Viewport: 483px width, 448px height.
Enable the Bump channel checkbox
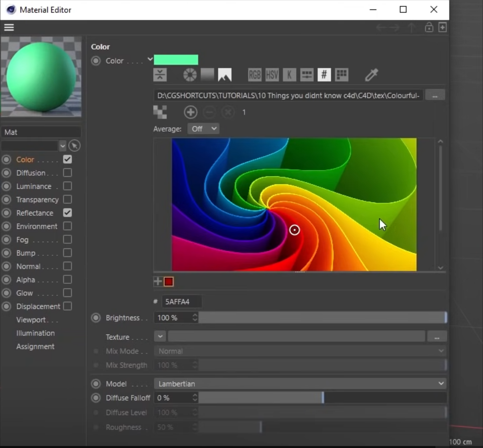[x=68, y=253]
